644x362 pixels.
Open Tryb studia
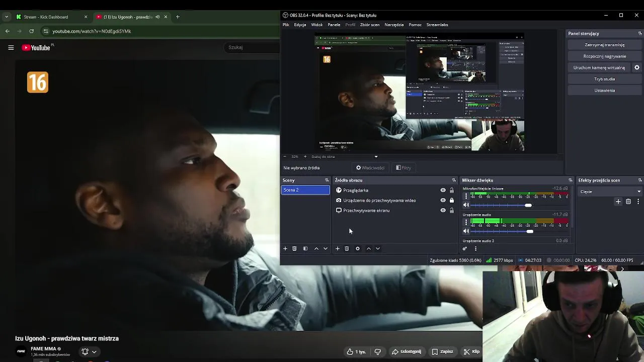pos(604,79)
